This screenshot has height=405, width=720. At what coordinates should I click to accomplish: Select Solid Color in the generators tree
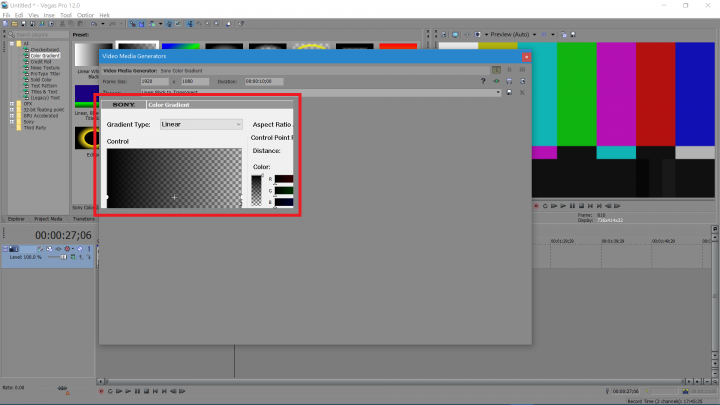(x=41, y=79)
